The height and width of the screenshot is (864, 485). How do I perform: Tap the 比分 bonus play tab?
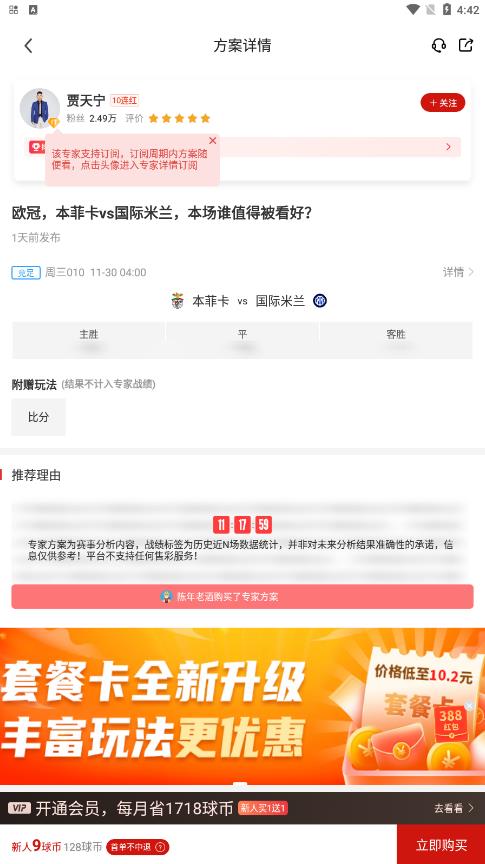coord(39,417)
